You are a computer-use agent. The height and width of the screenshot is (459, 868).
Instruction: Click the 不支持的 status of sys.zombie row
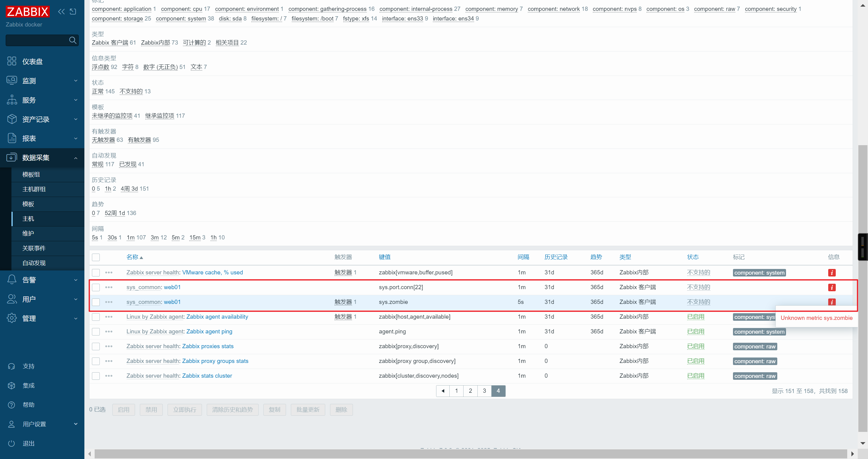pyautogui.click(x=698, y=302)
